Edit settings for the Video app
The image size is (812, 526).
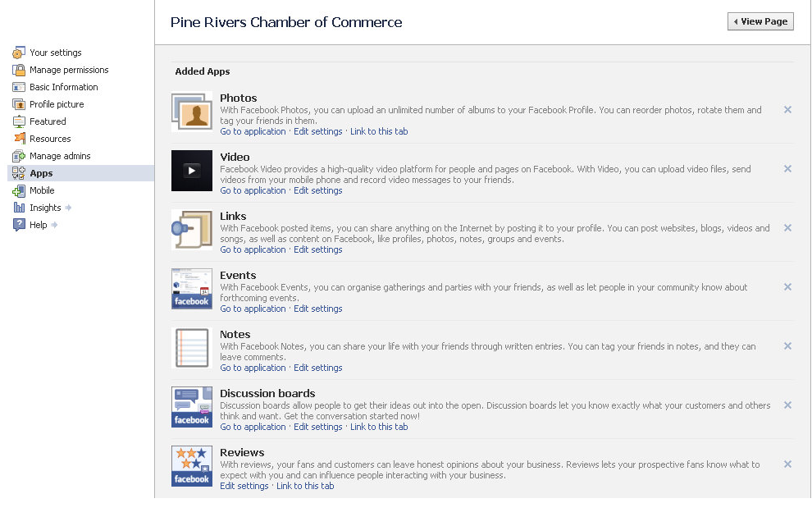click(317, 190)
